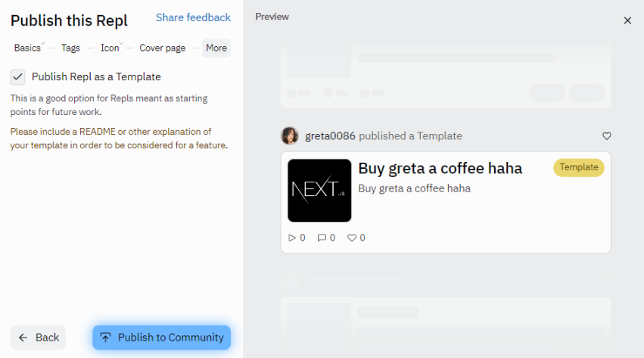644x358 pixels.
Task: Open the Icon step
Action: pos(110,48)
